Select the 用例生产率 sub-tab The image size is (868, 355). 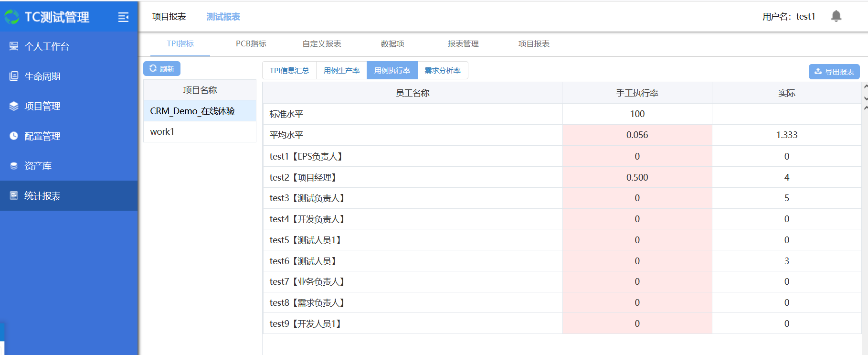341,70
